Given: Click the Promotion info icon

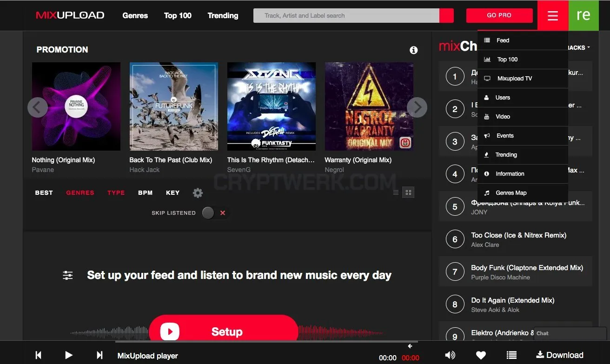Looking at the screenshot, I should [413, 50].
